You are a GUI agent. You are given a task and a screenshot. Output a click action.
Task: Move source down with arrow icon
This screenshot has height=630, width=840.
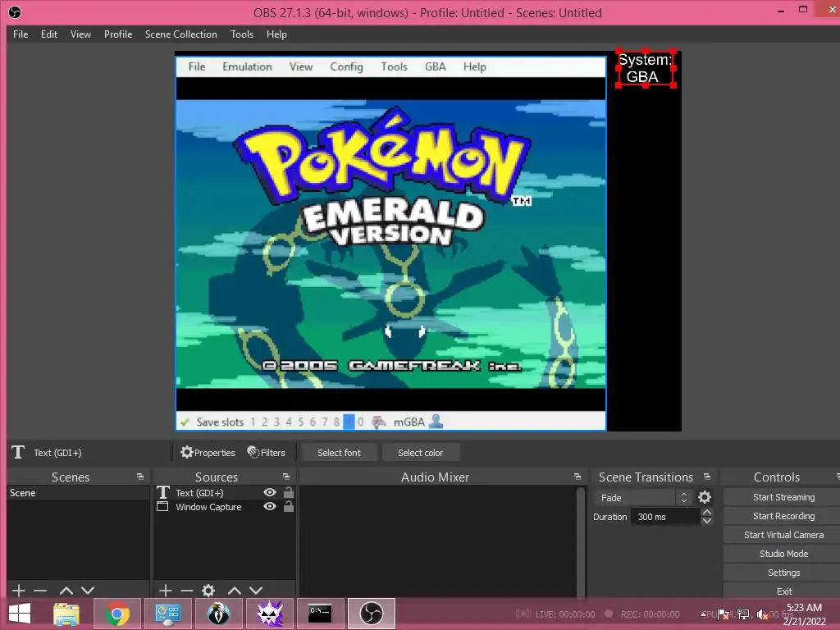tap(256, 591)
